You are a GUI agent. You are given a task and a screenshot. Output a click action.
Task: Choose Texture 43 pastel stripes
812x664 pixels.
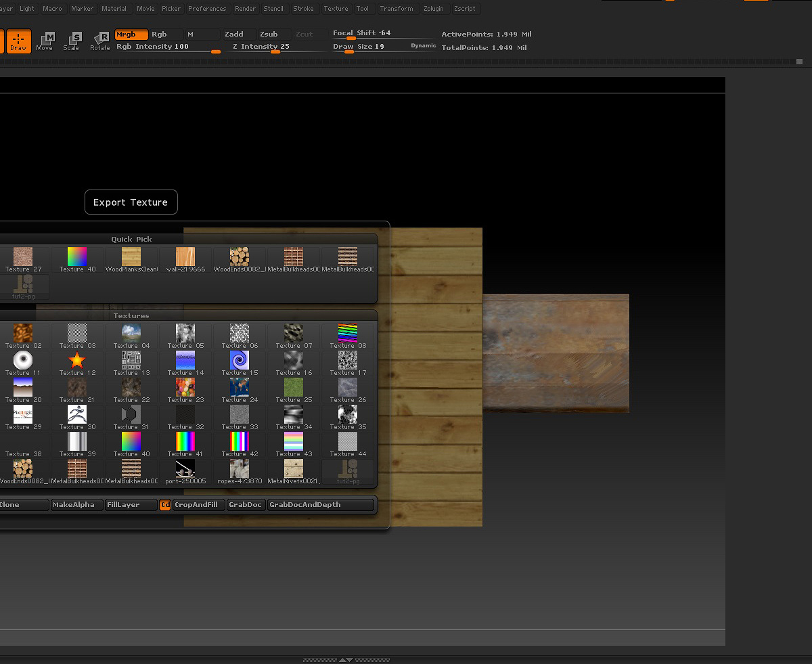click(x=294, y=445)
